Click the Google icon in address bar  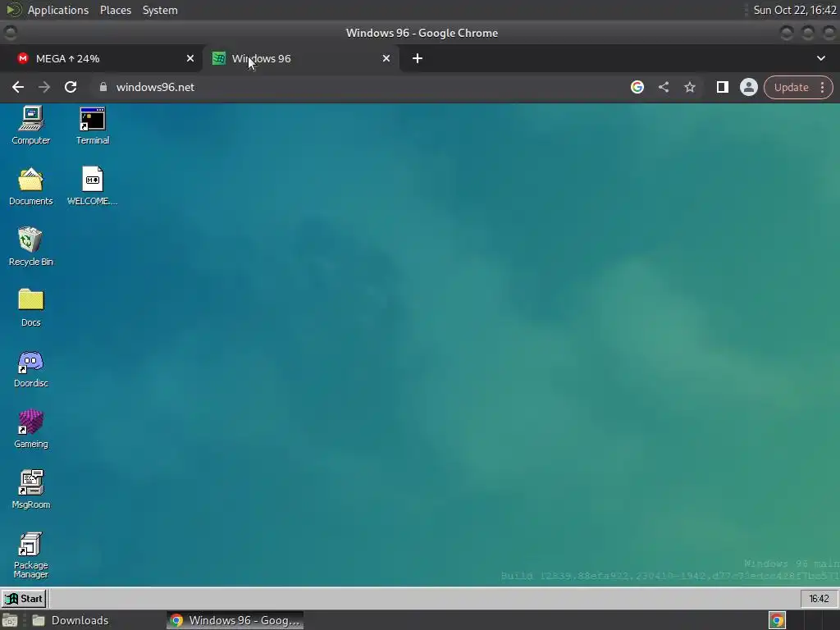(637, 87)
